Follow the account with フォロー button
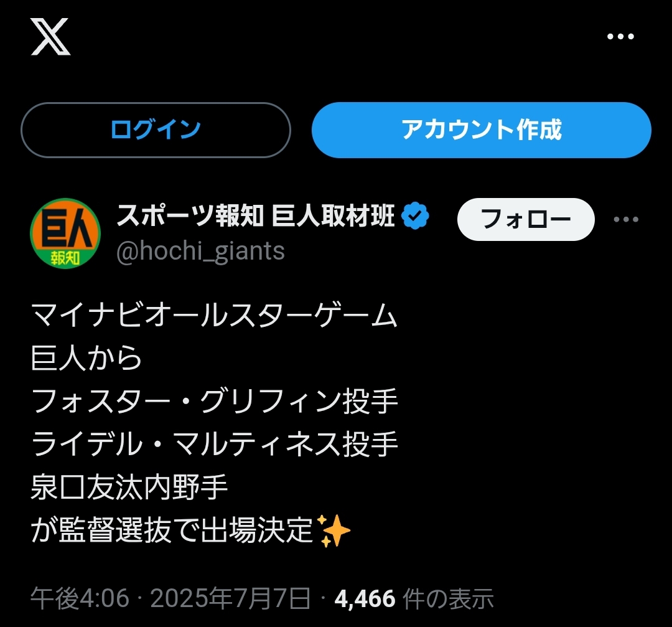672x627 pixels. (x=526, y=219)
